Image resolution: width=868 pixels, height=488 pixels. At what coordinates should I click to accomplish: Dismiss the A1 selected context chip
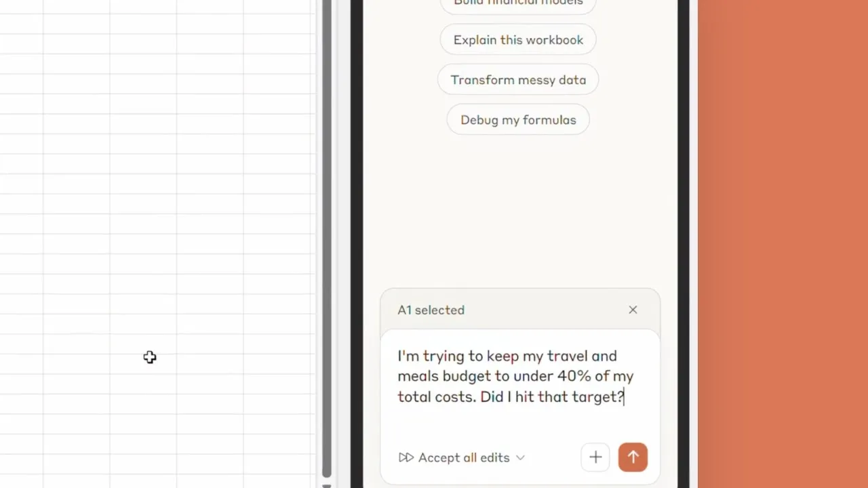click(x=633, y=310)
